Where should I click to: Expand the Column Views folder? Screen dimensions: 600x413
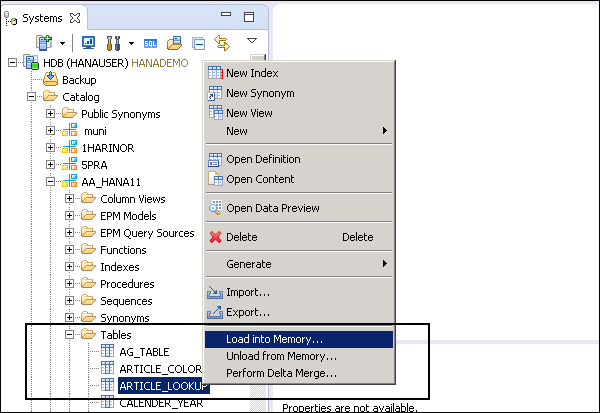(x=69, y=198)
